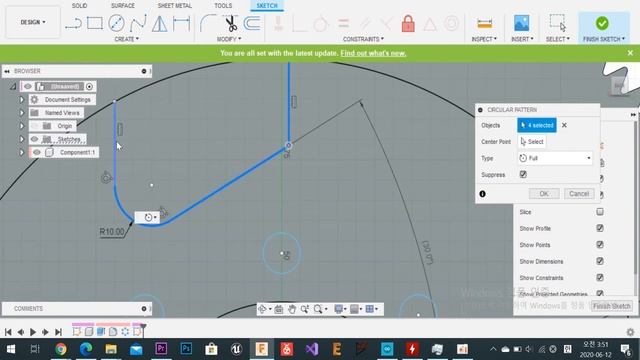Click the Finish Sketch green checkmark
Image resolution: width=640 pixels, height=360 pixels.
(602, 23)
